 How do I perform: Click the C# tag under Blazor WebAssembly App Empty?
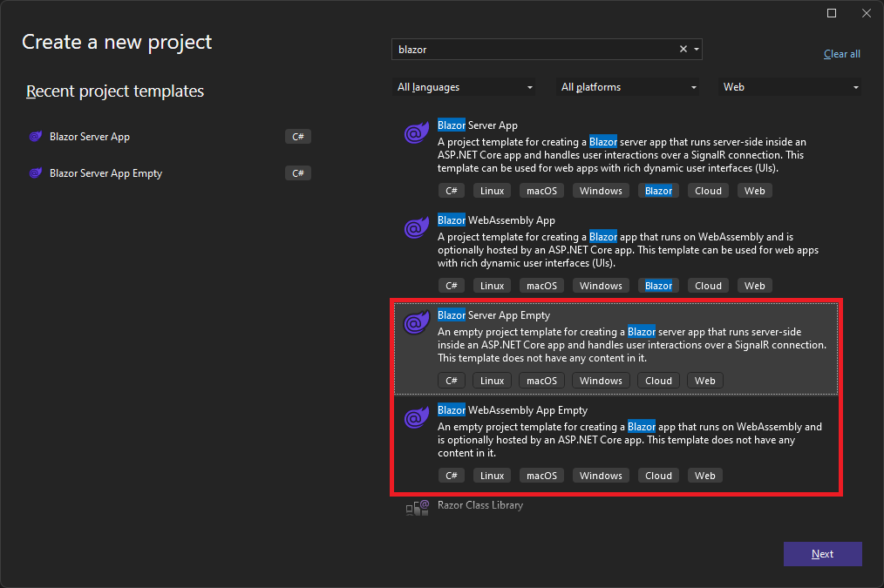coord(452,476)
